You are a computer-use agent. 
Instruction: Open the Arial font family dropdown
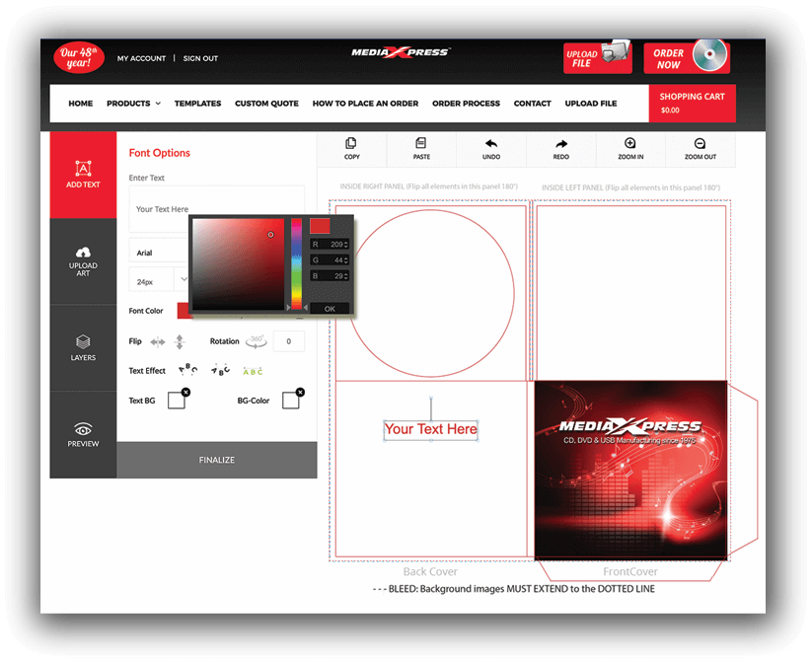click(x=158, y=253)
